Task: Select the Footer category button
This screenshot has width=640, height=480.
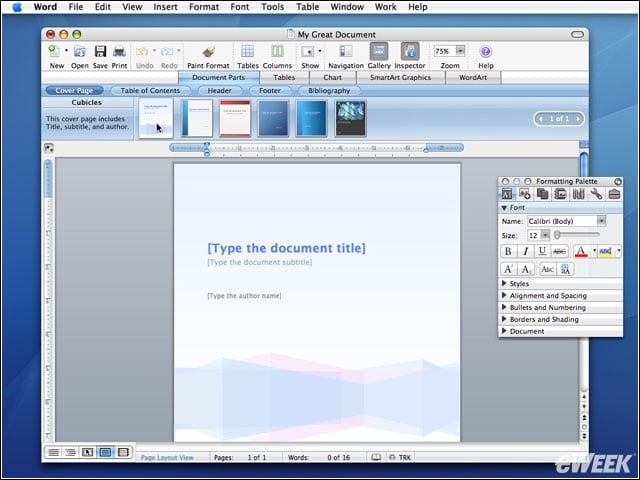Action: [x=270, y=90]
